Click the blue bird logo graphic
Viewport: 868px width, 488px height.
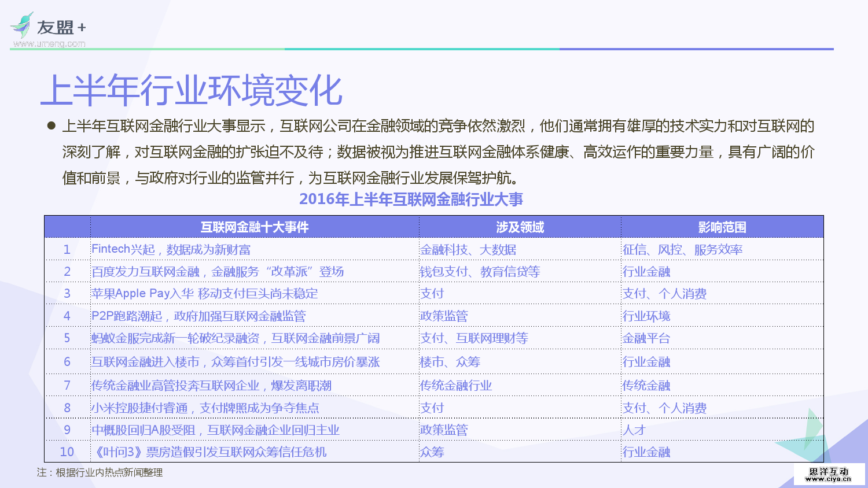[20, 24]
